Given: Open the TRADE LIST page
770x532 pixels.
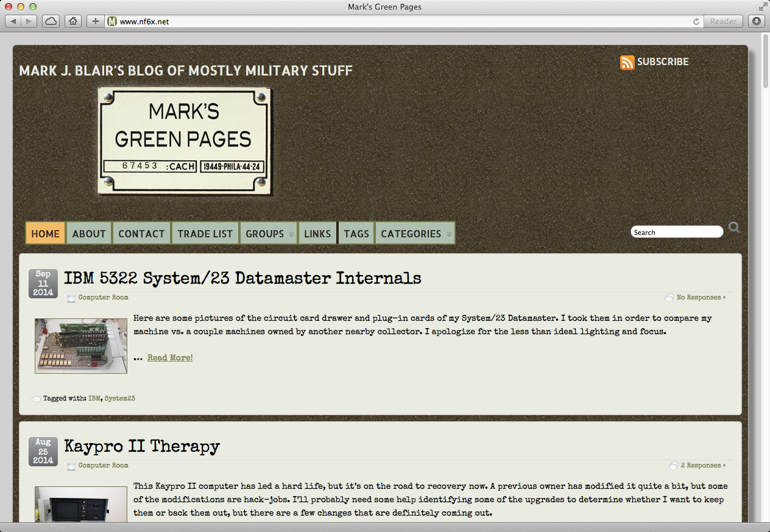Looking at the screenshot, I should (205, 233).
